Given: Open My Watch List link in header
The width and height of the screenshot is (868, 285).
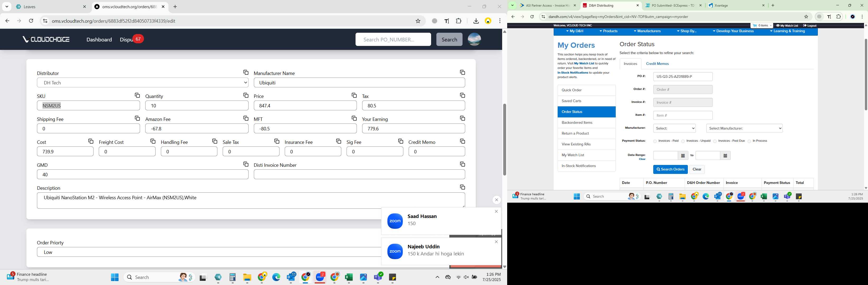Looking at the screenshot, I should coord(787,26).
